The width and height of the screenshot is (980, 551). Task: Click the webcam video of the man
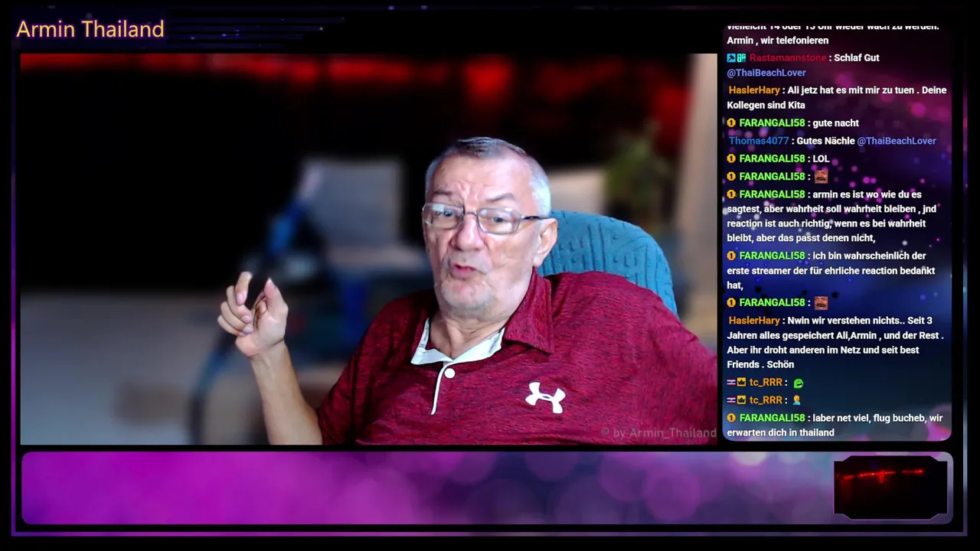coord(367,249)
